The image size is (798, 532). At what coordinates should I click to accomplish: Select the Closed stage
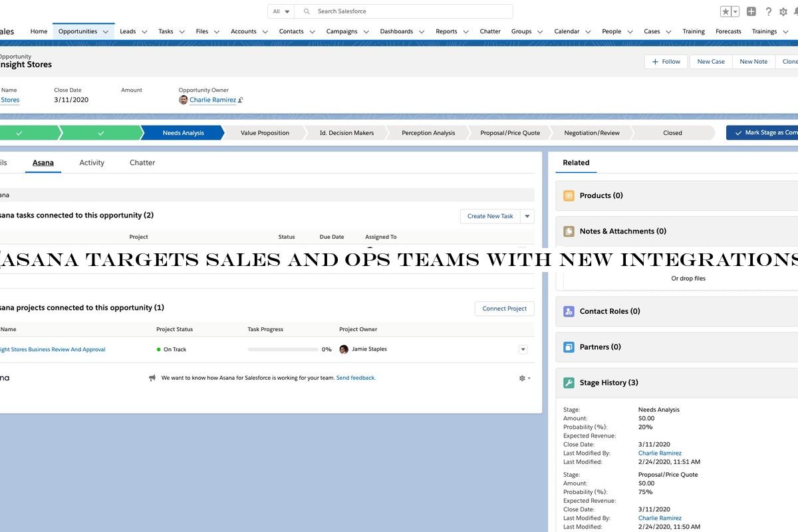[672, 133]
